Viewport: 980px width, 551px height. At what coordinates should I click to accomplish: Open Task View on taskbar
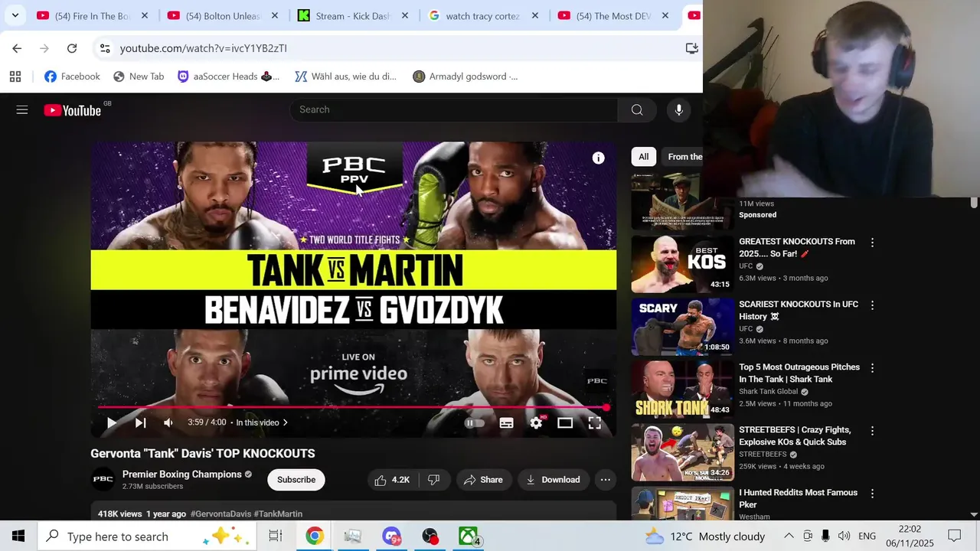pos(276,536)
